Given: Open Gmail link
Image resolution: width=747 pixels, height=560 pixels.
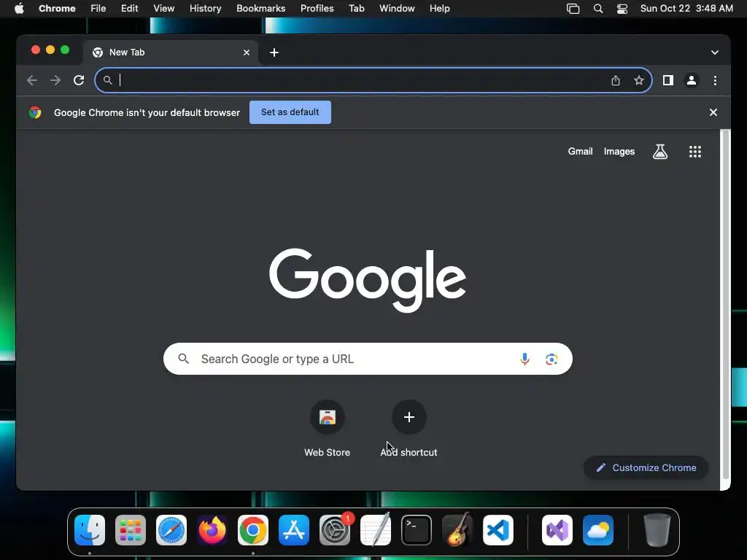Looking at the screenshot, I should 580,152.
